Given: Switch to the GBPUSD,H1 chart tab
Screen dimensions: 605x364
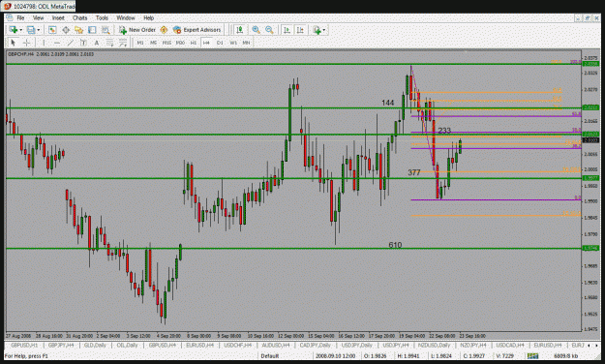Looking at the screenshot, I should click(24, 345).
